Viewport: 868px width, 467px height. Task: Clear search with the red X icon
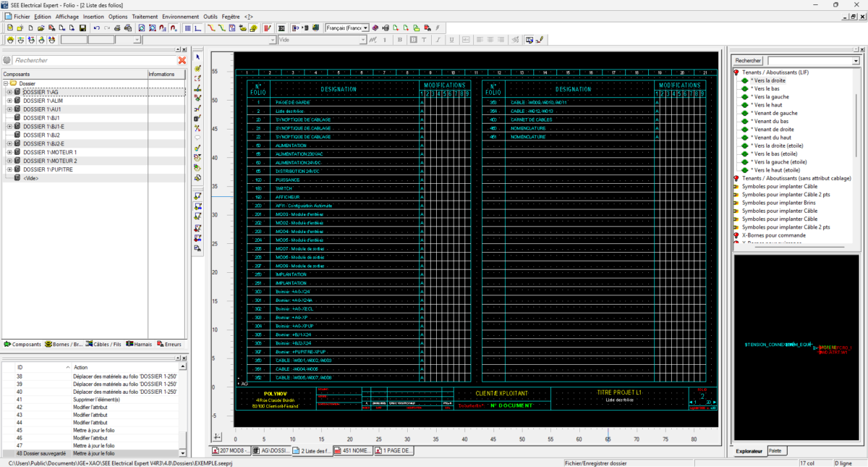pos(182,60)
